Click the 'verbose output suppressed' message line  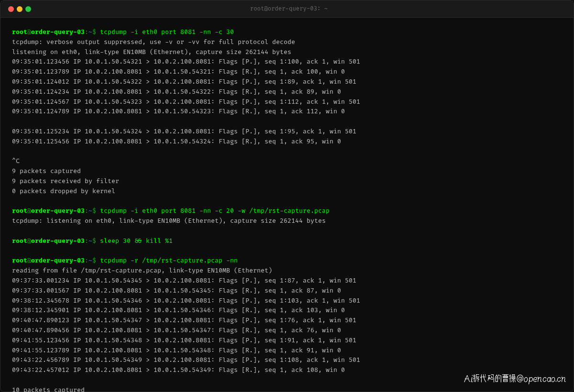pyautogui.click(x=154, y=42)
